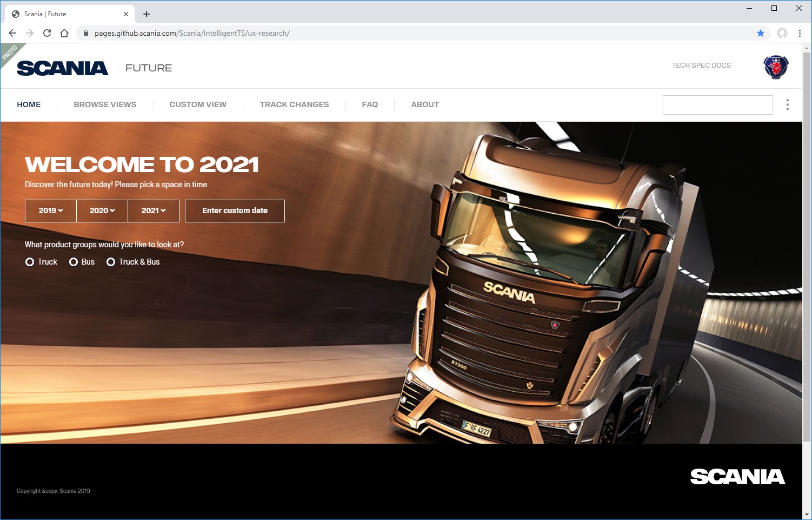
Task: Open Chrome three-dot menu
Action: tap(800, 33)
